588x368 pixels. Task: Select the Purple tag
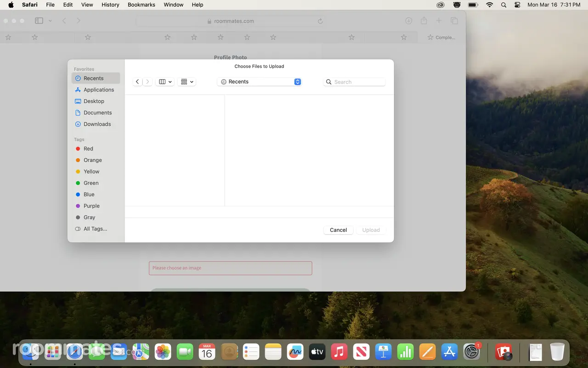(x=91, y=206)
